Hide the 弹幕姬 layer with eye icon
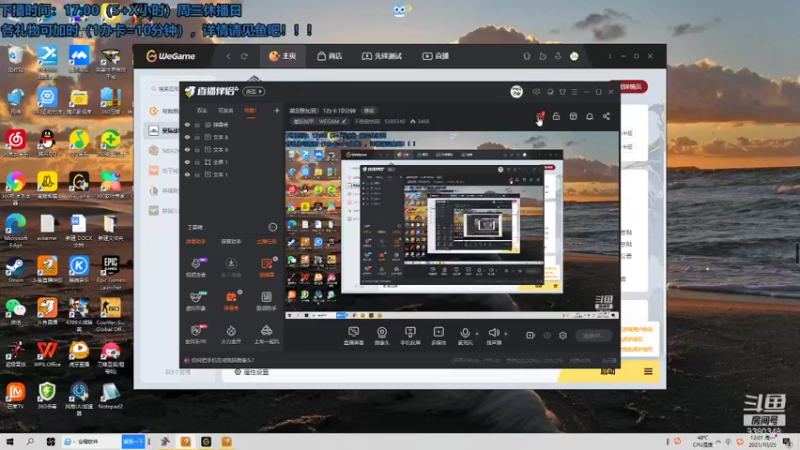 187,124
